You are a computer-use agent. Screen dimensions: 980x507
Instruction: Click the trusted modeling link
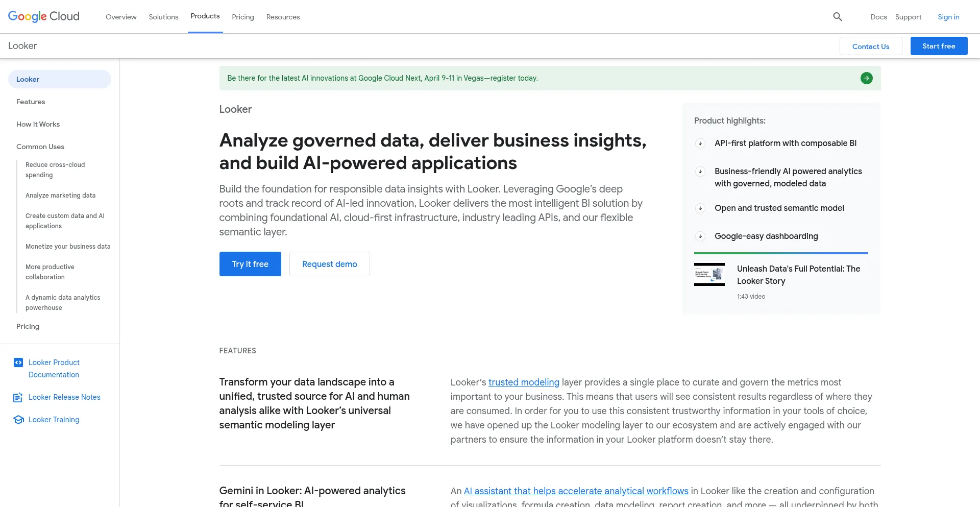point(524,382)
